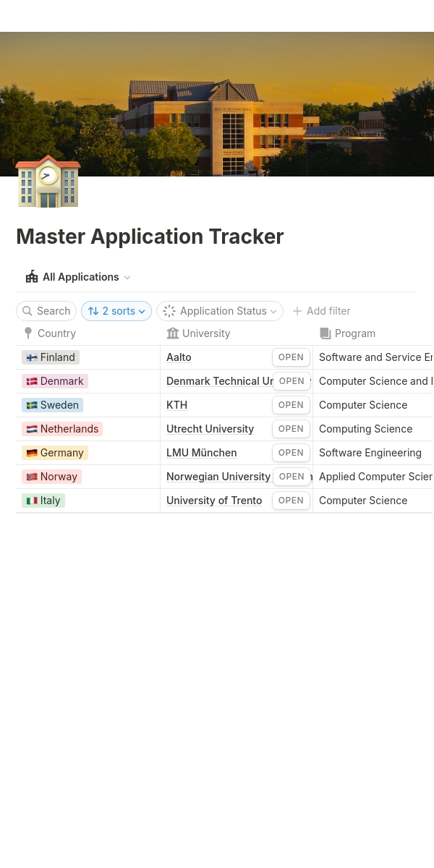Select the All Applications view tab

80,277
